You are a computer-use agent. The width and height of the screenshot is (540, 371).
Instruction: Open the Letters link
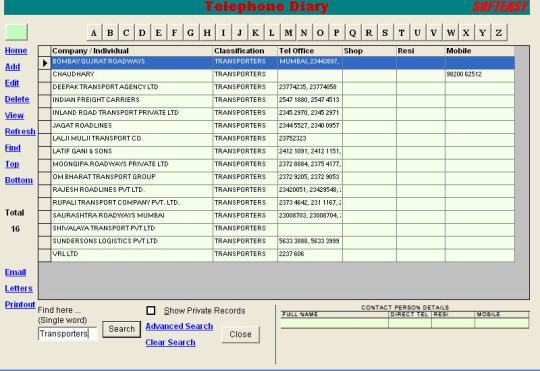[19, 288]
